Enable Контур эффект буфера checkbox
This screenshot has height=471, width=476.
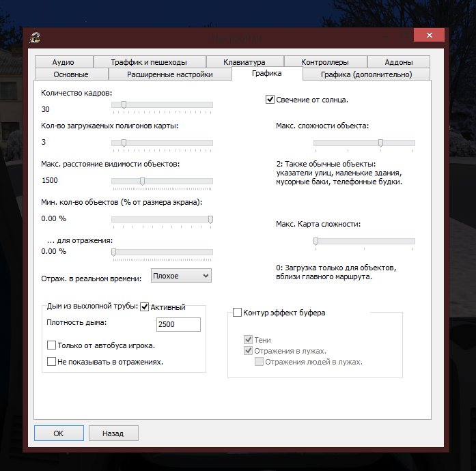click(237, 312)
